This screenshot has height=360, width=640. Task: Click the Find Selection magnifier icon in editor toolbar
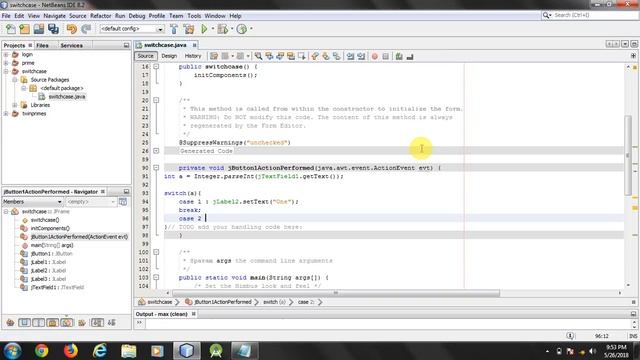coord(258,56)
